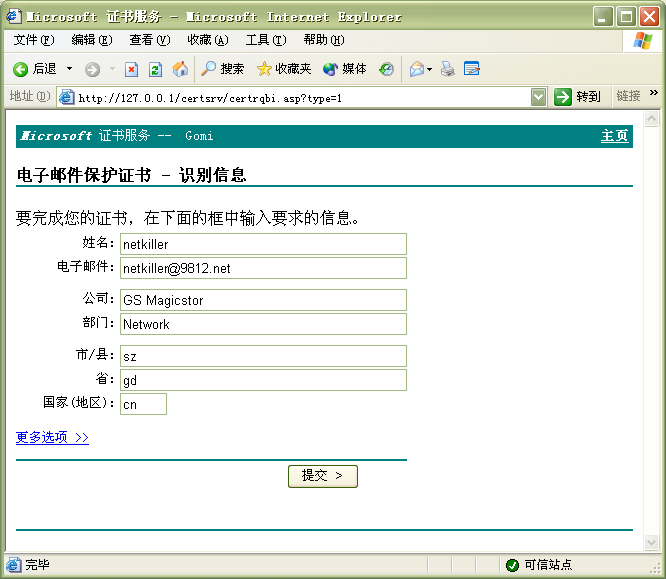Click the IE icon in the title bar
Screen dimensions: 666x579
pyautogui.click(x=13, y=16)
